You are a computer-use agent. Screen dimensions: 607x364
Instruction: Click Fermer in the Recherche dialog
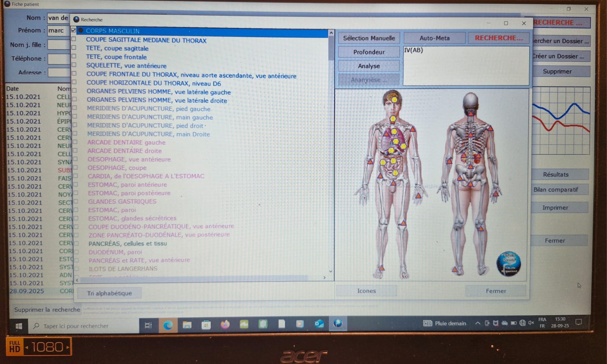click(x=496, y=291)
